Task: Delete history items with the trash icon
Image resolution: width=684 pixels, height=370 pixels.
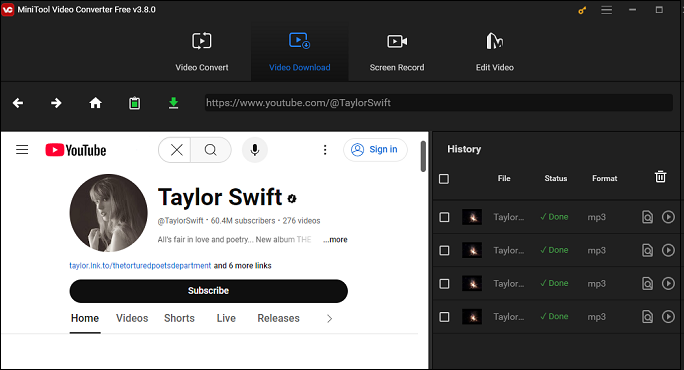Action: coord(660,177)
